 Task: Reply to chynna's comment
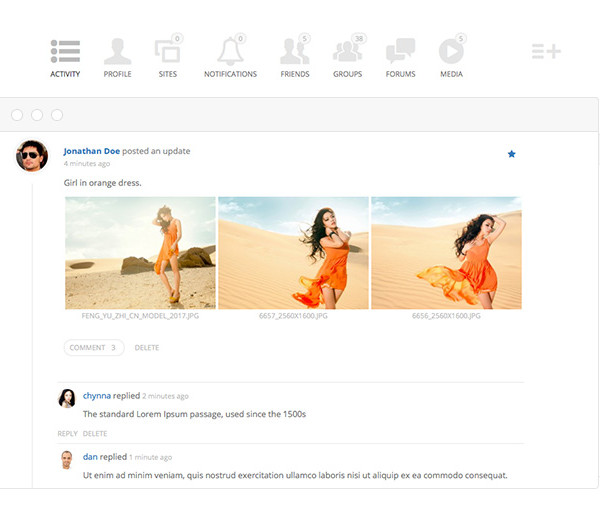coord(67,434)
